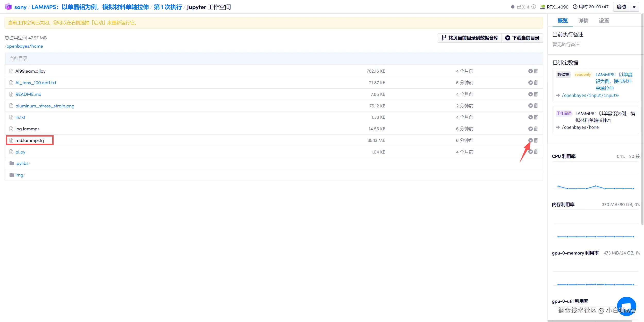The image size is (644, 322).
Task: Download aluminum_stress_strain.png via its icon
Action: pyautogui.click(x=530, y=106)
